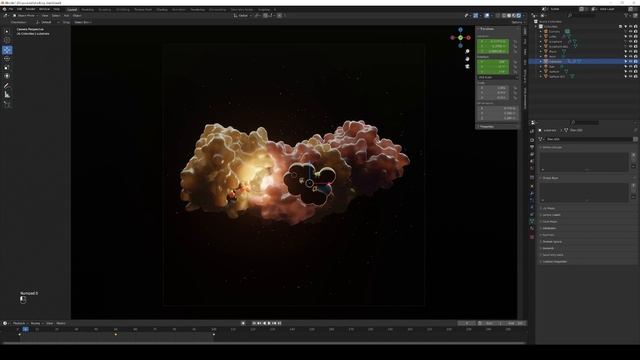This screenshot has width=640, height=360.
Task: Disable rendering of the Camera row
Action: tap(636, 31)
